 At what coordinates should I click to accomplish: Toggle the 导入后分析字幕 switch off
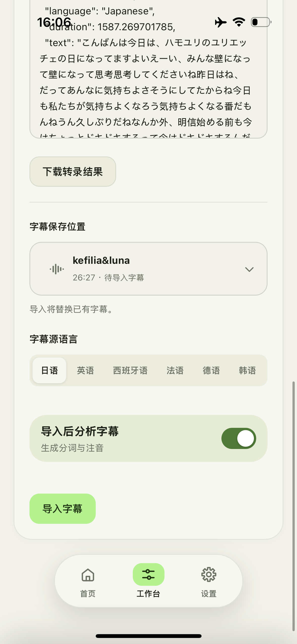coord(239,438)
